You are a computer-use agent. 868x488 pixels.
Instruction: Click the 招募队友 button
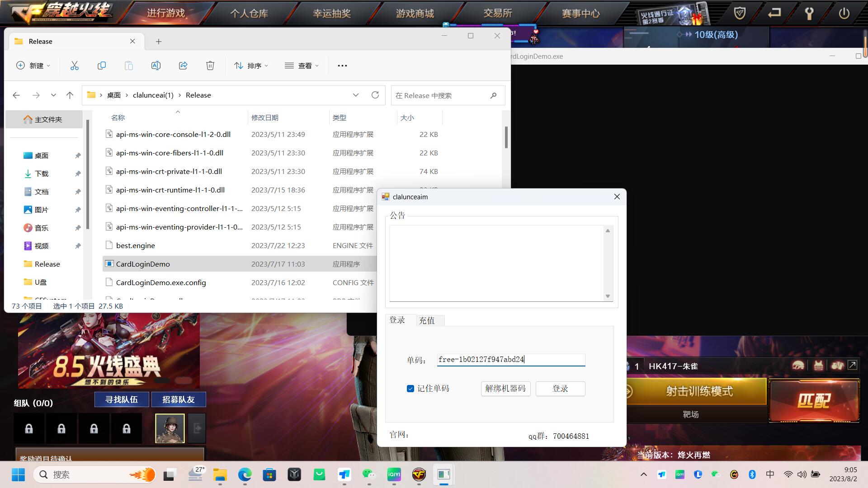click(179, 399)
